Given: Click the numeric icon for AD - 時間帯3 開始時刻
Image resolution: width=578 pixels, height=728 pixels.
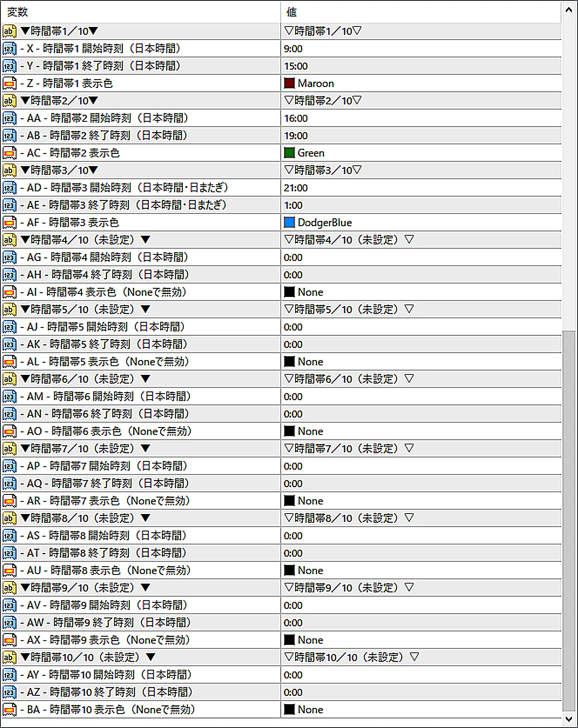Looking at the screenshot, I should [x=10, y=188].
